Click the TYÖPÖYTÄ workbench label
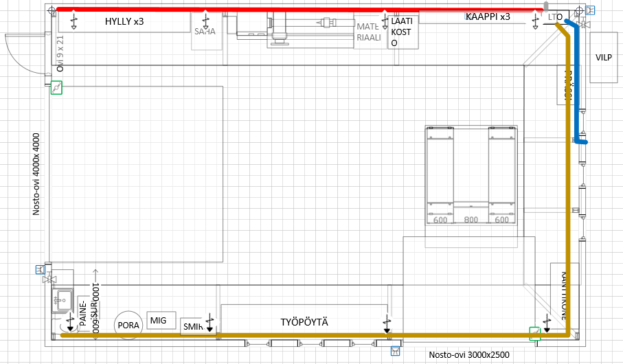This screenshot has height=364, width=623. 305,321
